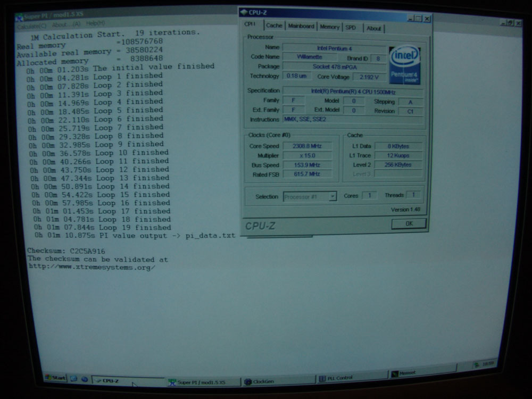Select the CPU tab in CPU-Z
This screenshot has width=532, height=399.
coord(251,24)
